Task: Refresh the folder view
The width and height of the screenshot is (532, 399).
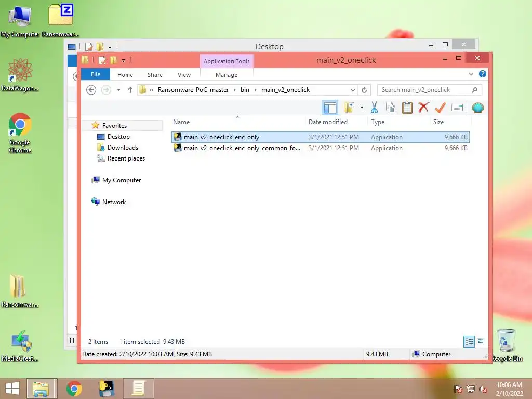Action: [x=364, y=90]
